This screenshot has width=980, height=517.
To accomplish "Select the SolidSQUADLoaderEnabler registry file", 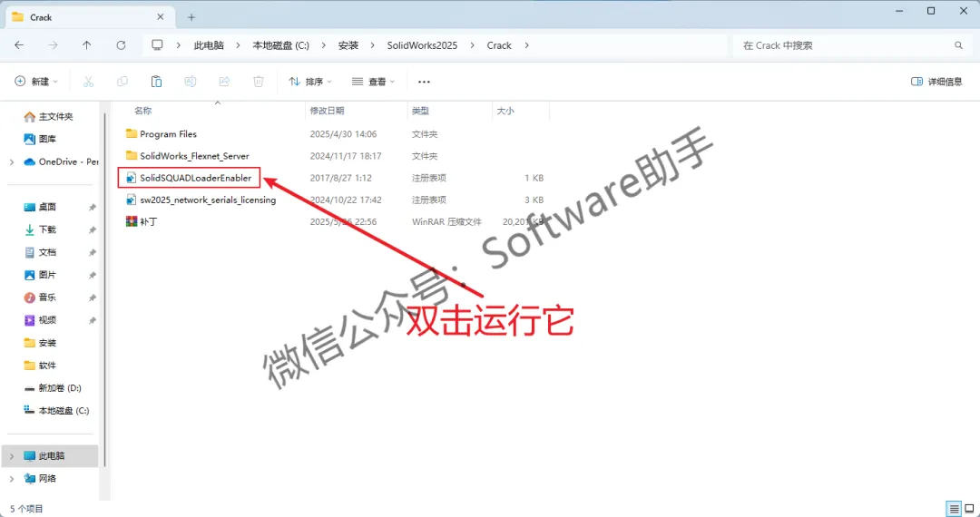I will tap(190, 178).
